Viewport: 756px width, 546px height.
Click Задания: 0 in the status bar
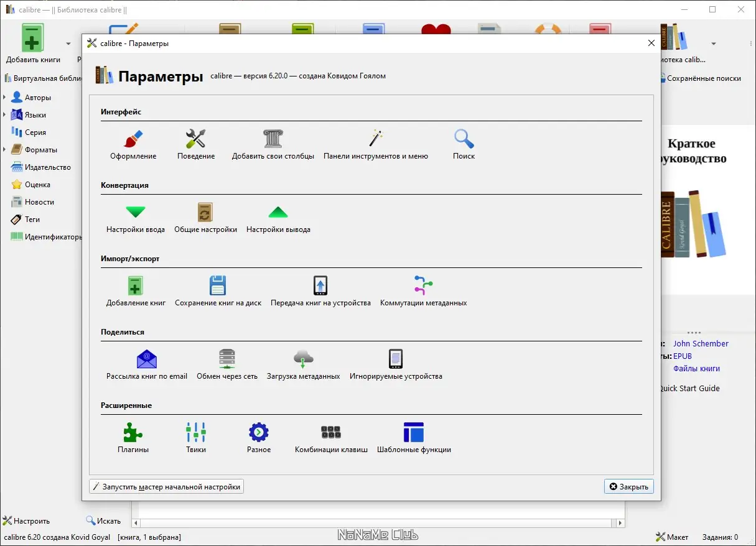coord(720,537)
